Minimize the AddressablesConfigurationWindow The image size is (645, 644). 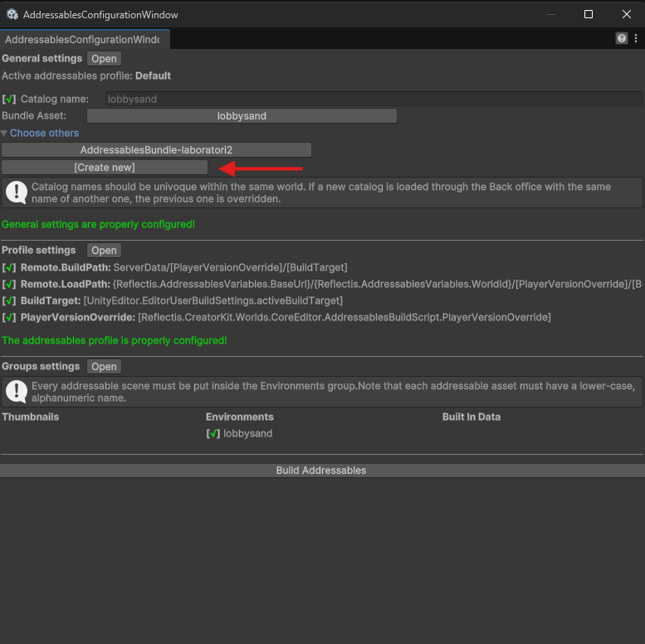coord(551,14)
